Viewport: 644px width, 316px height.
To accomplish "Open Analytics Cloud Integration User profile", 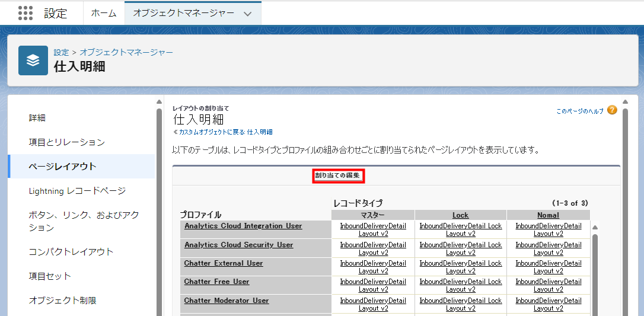I will (x=243, y=226).
